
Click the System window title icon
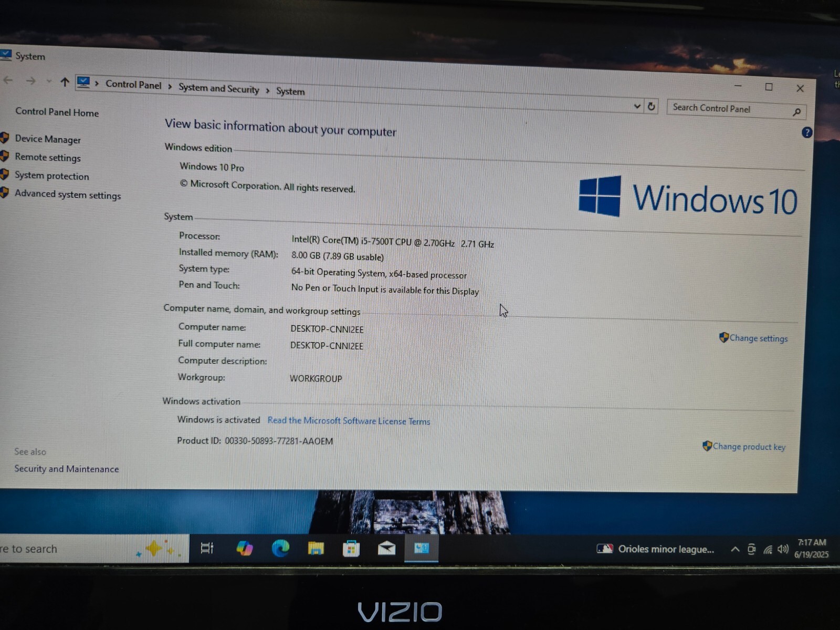[x=5, y=55]
